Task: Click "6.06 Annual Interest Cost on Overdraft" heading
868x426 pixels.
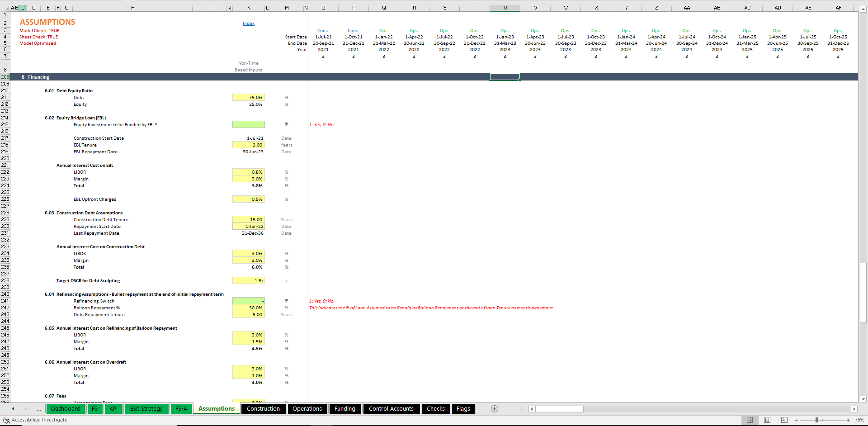Action: (x=85, y=362)
